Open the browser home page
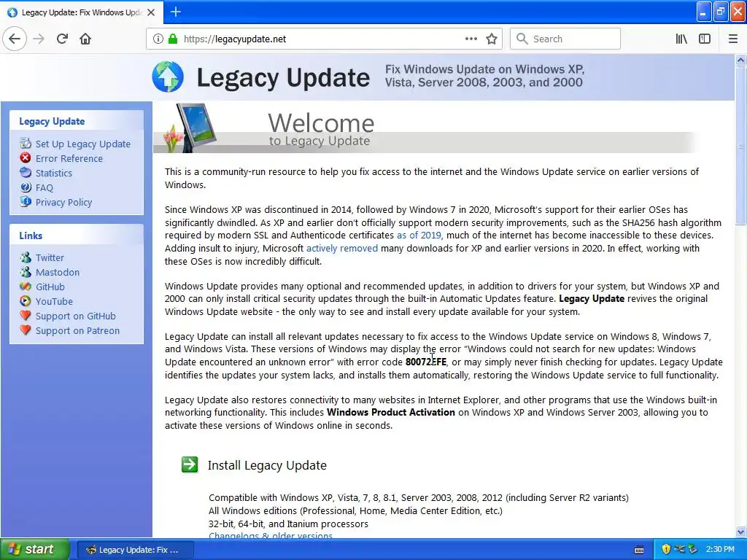Screen dimensions: 747x560 pos(85,39)
